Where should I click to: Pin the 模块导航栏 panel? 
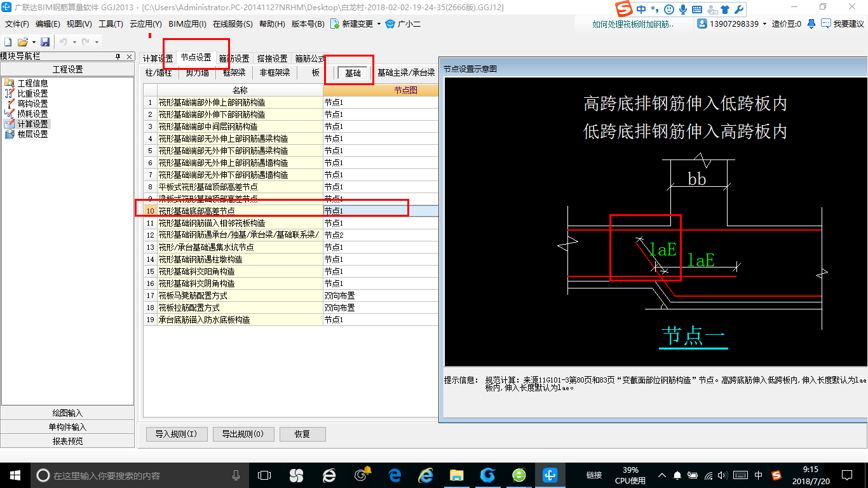coord(118,57)
